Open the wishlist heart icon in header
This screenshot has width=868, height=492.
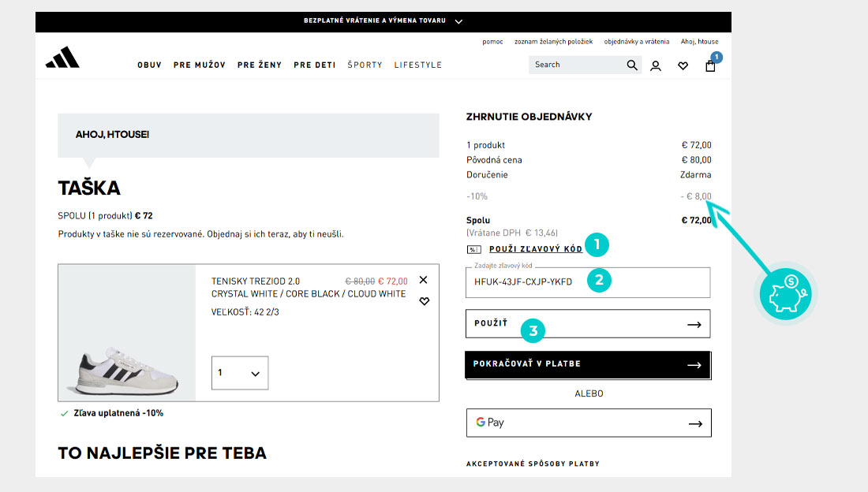(x=683, y=66)
